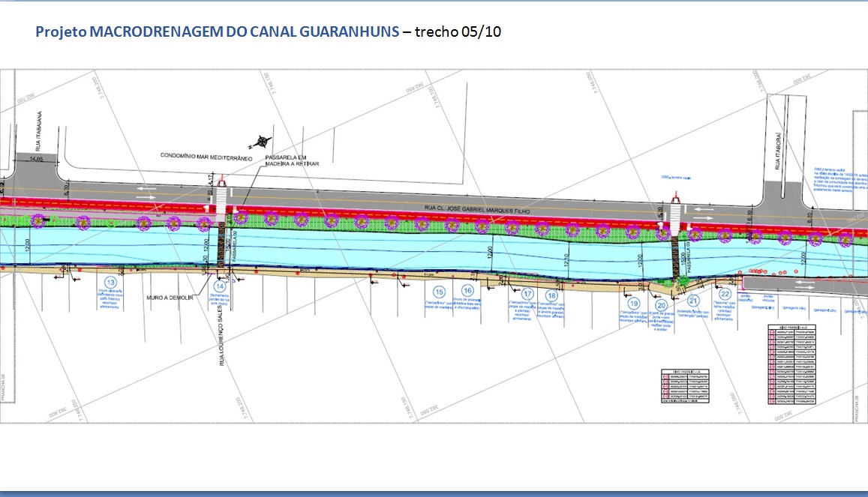
Task: Click the larger coordinate table on the right
Action: tap(793, 366)
